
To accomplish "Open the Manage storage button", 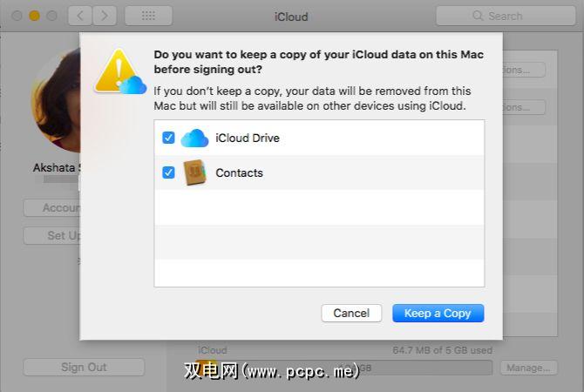I will (x=528, y=368).
